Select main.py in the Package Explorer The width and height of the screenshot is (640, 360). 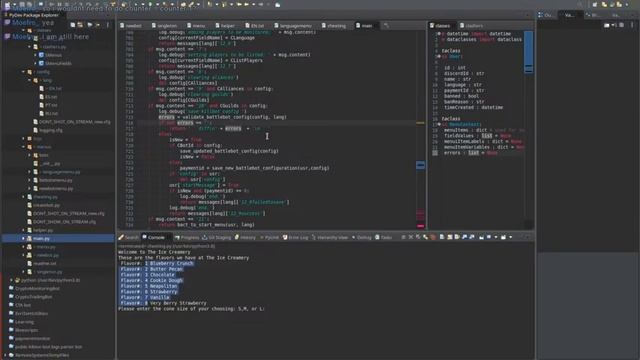[x=41, y=238]
